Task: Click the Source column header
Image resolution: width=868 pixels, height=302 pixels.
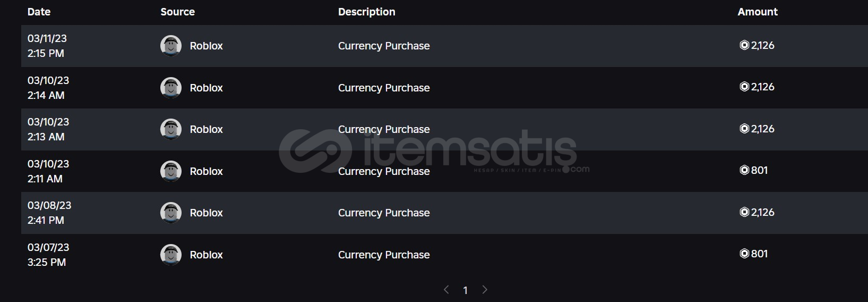Action: (178, 12)
